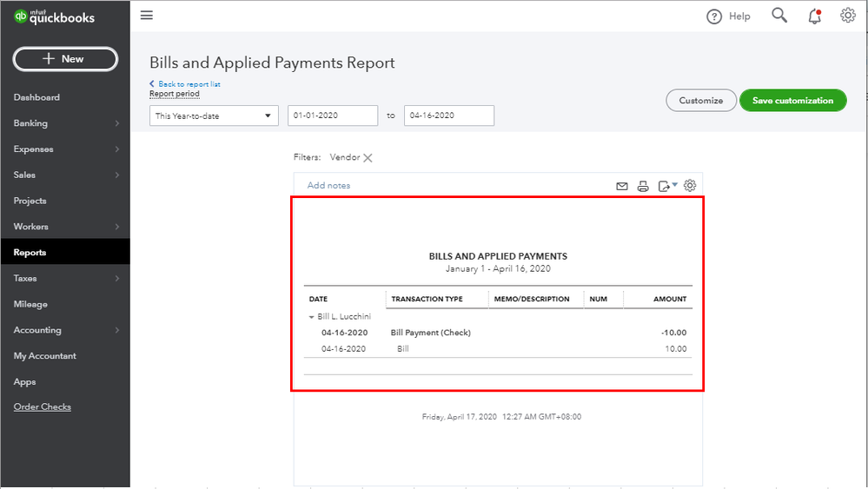Expand the Accounting submenu arrow
Image resolution: width=868 pixels, height=489 pixels.
tap(116, 330)
